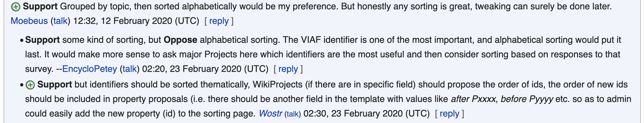This screenshot has width=644, height=123.
Task: Click bold Support in EncycloPetey's comment
Action: tap(42, 40)
